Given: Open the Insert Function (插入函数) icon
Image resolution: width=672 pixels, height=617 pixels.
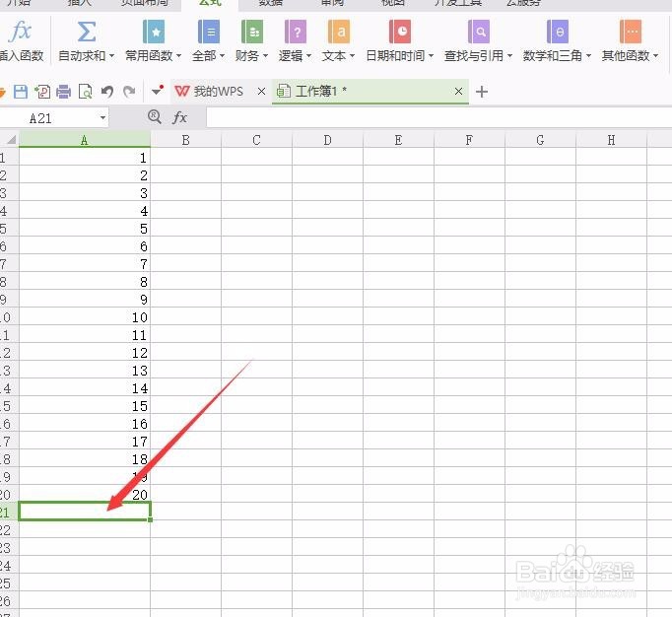Looking at the screenshot, I should click(20, 32).
